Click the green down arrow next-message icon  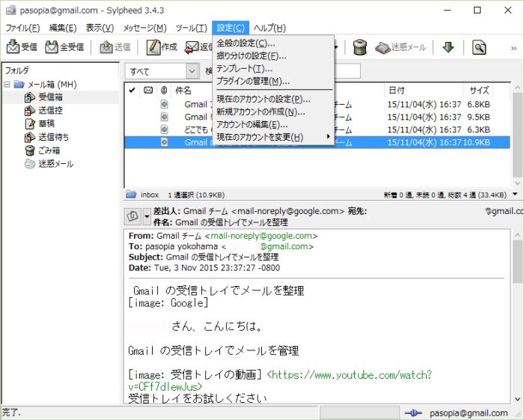(448, 47)
